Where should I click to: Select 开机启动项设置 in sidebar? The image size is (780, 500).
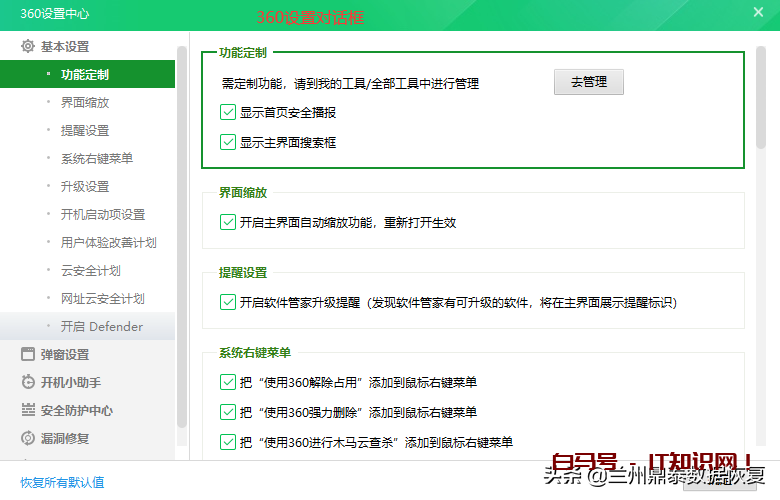pyautogui.click(x=88, y=214)
